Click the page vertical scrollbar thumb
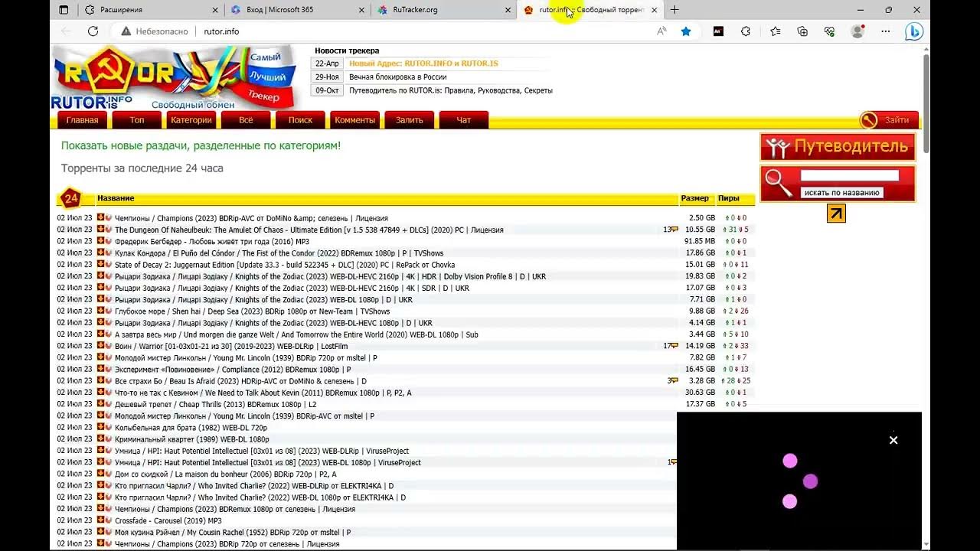980x551 pixels. point(926,102)
